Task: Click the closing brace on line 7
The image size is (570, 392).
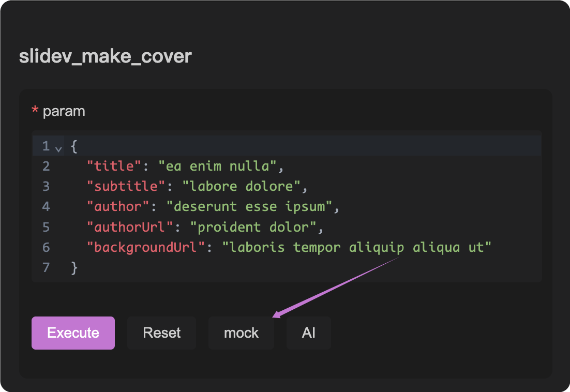Action: pyautogui.click(x=74, y=267)
